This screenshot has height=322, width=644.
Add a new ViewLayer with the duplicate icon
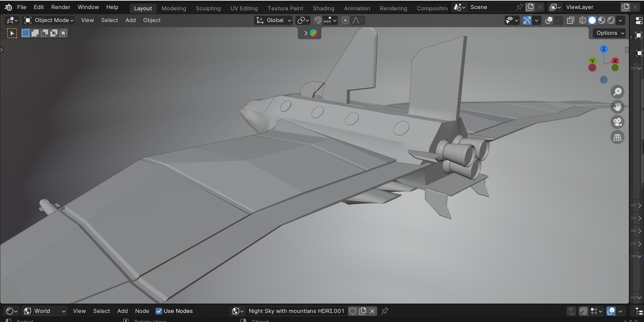(x=626, y=7)
